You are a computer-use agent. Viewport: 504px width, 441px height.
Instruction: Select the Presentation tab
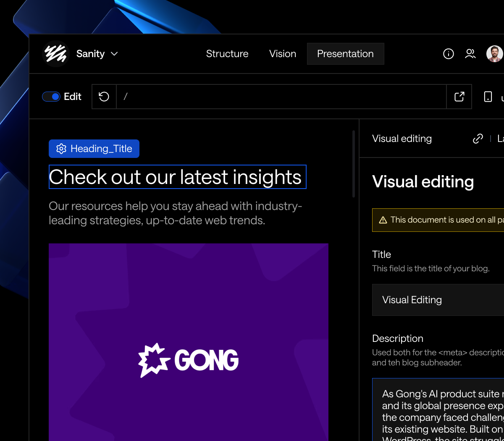pyautogui.click(x=345, y=54)
